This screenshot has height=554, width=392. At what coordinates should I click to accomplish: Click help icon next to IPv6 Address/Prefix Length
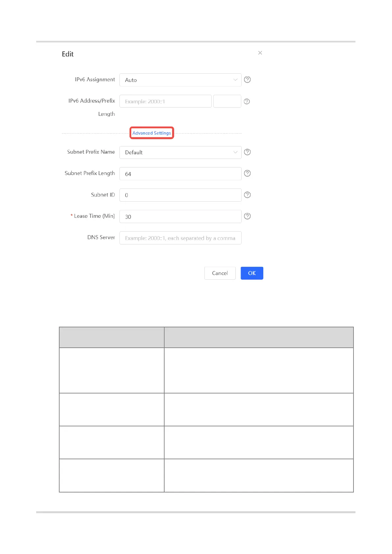click(247, 101)
